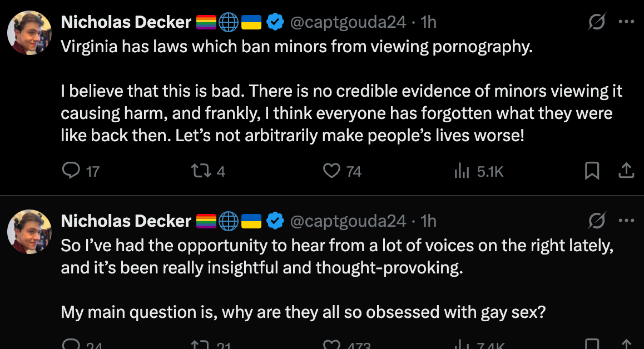Screen dimensions: 644x349
Task: Open @captgouda24 handle in second tweet
Action: pyautogui.click(x=348, y=221)
